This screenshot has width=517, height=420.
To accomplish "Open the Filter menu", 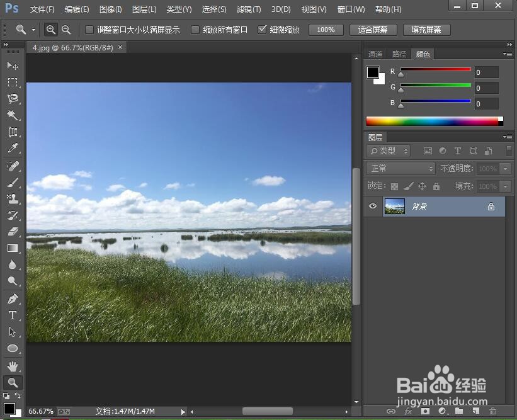I will click(x=249, y=9).
